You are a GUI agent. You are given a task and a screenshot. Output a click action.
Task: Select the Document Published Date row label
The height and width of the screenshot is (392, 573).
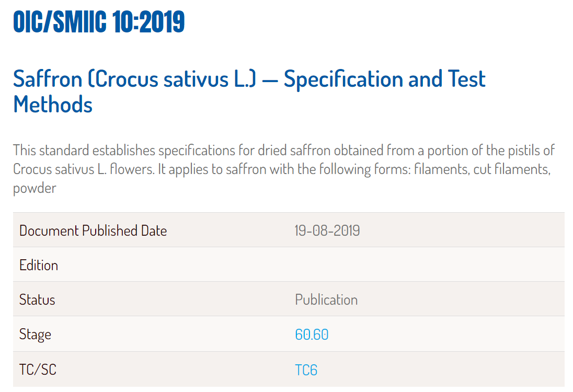tap(93, 230)
